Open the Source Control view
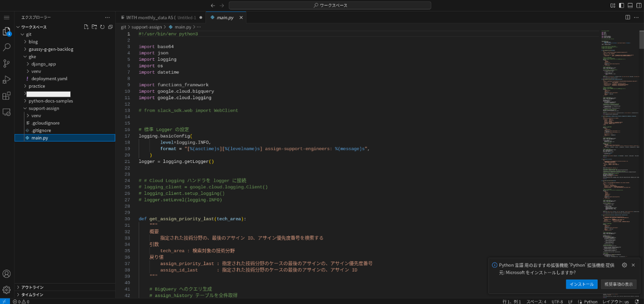 click(x=6, y=64)
